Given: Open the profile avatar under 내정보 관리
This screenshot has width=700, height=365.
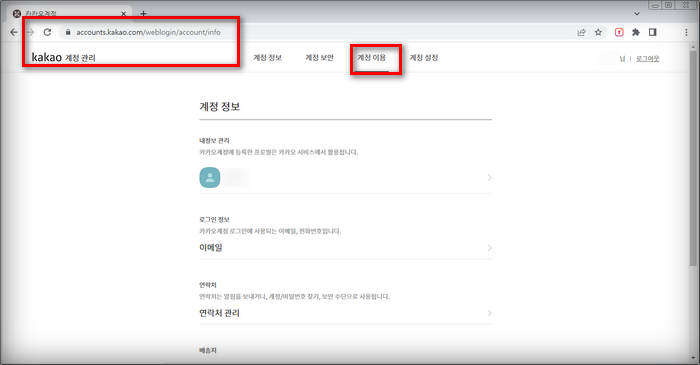Looking at the screenshot, I should 210,178.
